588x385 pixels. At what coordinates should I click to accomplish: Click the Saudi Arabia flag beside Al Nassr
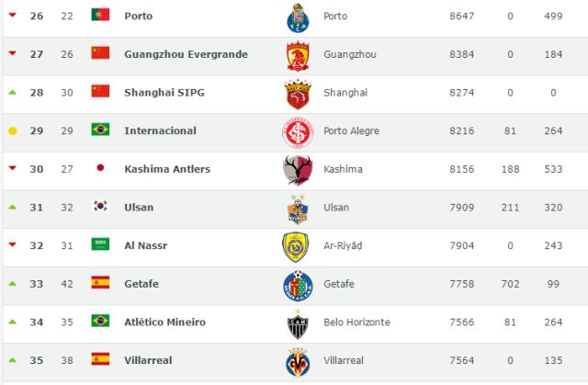point(100,244)
